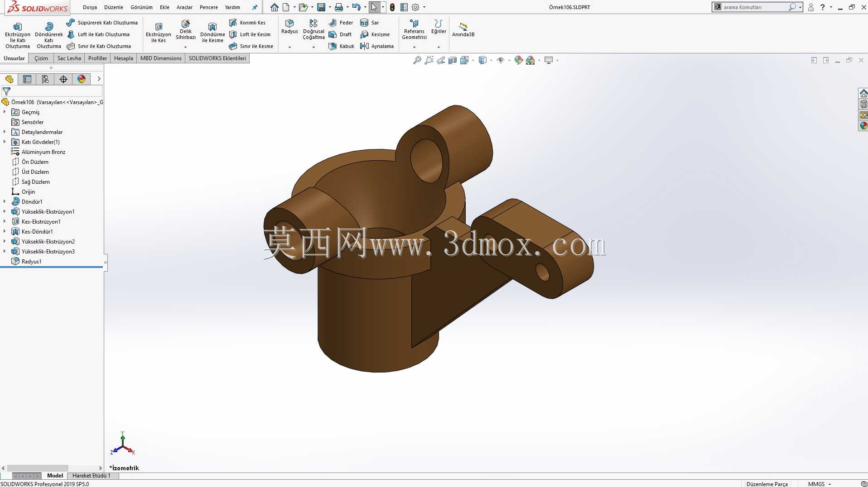The height and width of the screenshot is (487, 868).
Task: Open DisplayManager color wheel tab
Action: (x=82, y=79)
